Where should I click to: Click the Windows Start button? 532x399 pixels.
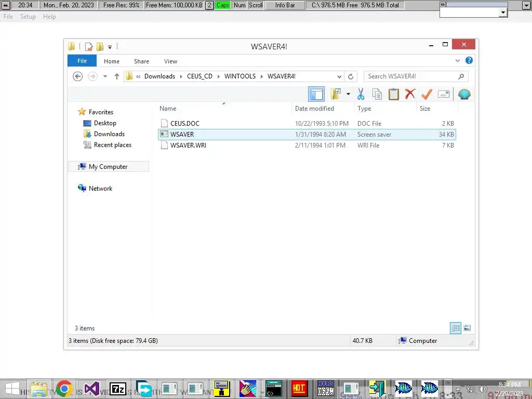12,389
